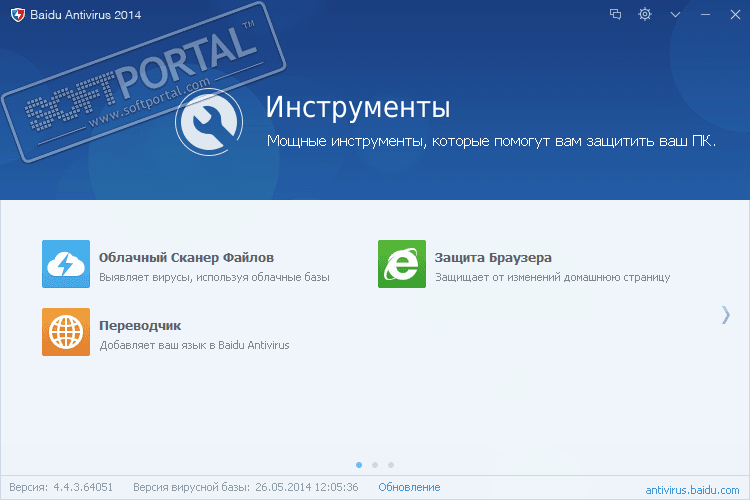Click virus database date 26.05.2014 12:05:36
Screen dimensions: 750x500
pyautogui.click(x=307, y=487)
